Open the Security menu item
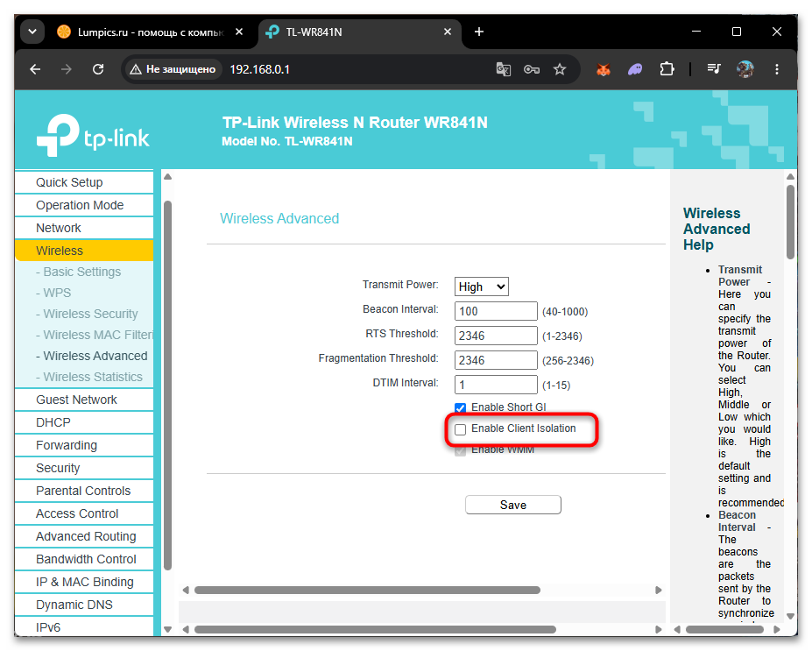 84,468
